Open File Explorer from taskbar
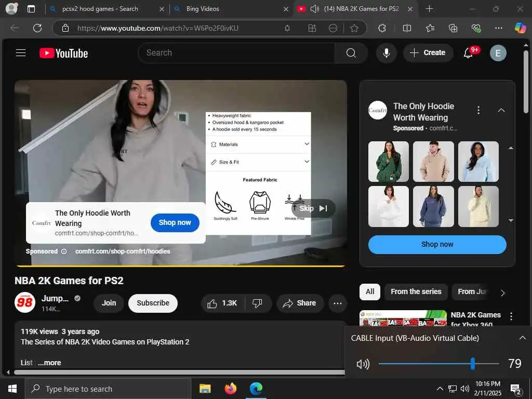 205,389
